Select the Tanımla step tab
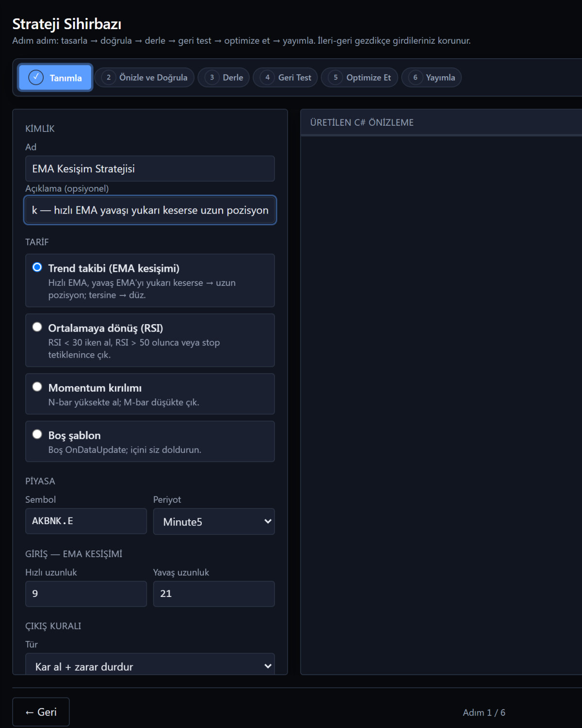Screen dimensions: 582x728 [55, 78]
